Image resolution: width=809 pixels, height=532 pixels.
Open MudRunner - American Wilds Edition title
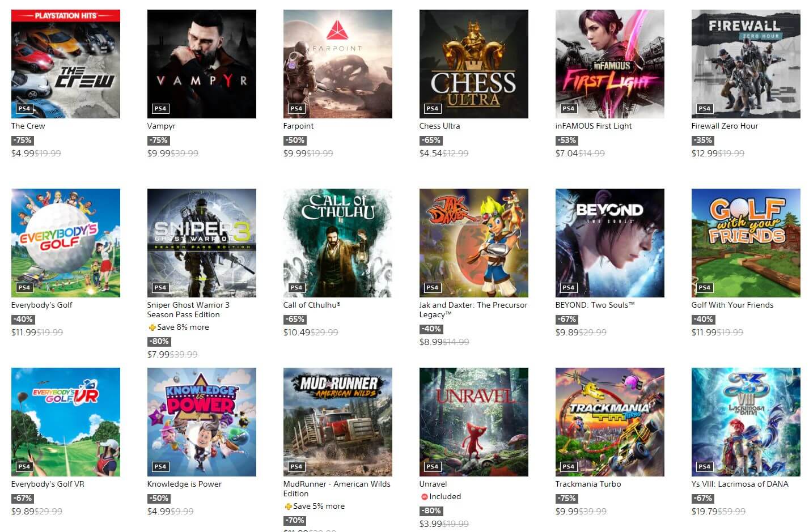(337, 488)
